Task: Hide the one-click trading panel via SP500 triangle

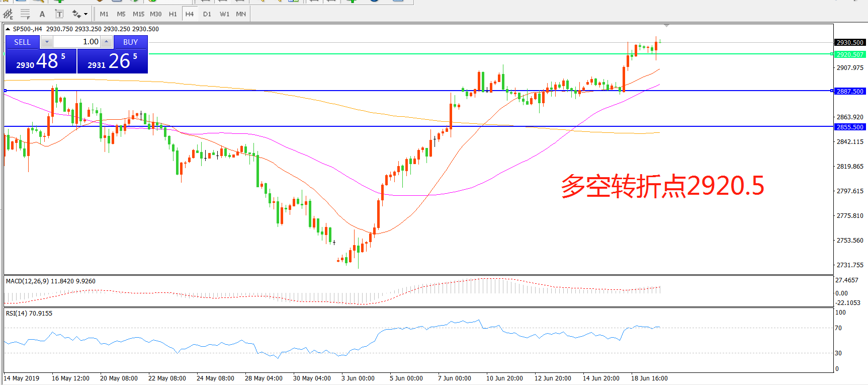Action: click(x=8, y=29)
